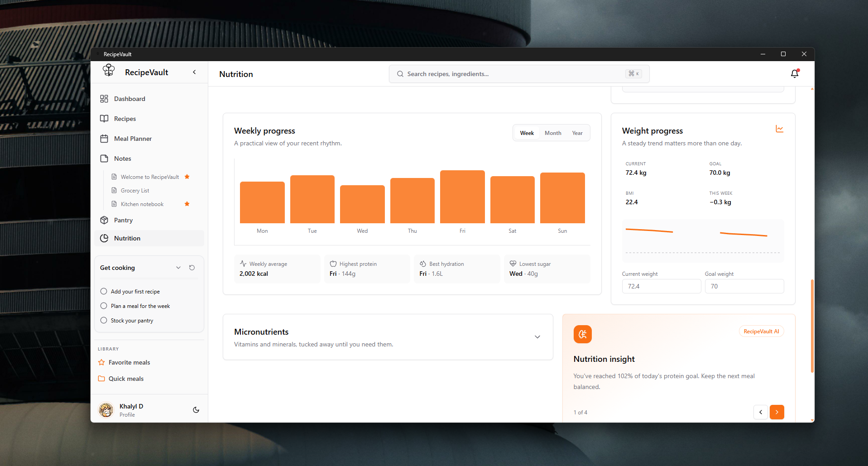The width and height of the screenshot is (868, 466).
Task: Click the Highest protein icon
Action: click(x=333, y=264)
